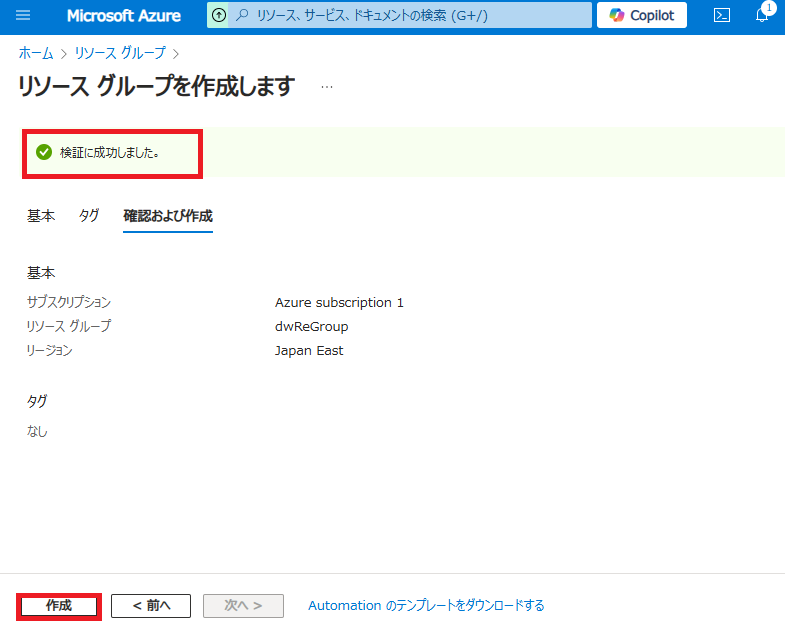Click the Microsoft Azure home logo
The height and width of the screenshot is (630, 785).
coord(124,16)
